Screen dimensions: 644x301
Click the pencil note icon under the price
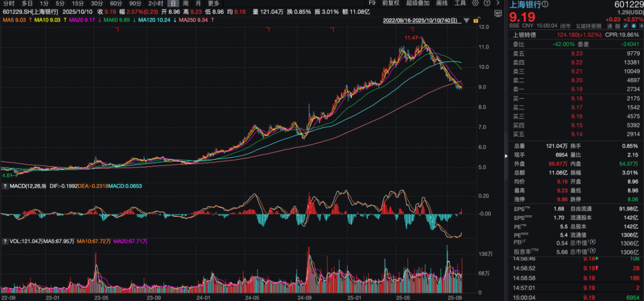[626, 26]
